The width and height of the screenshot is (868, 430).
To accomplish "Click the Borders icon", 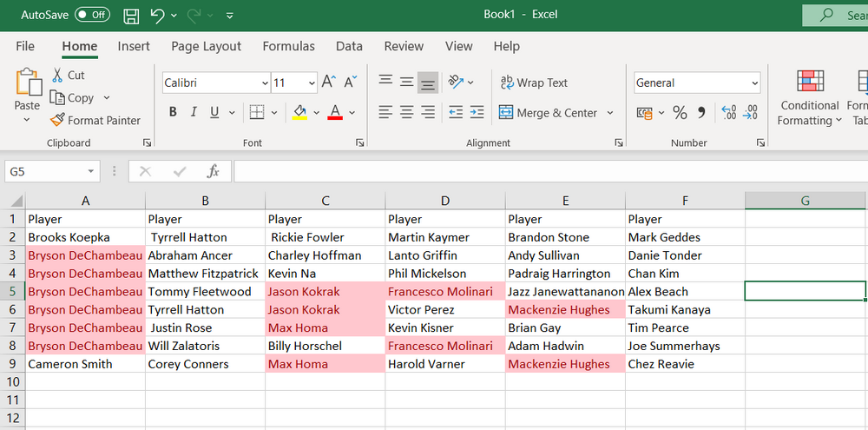I will coord(257,112).
